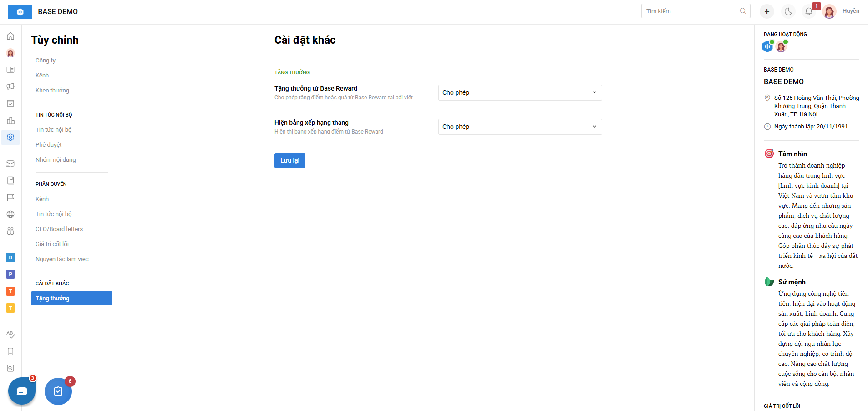Viewport: 868px width, 411px height.
Task: Open the globe icon in sidebar
Action: coord(10,214)
